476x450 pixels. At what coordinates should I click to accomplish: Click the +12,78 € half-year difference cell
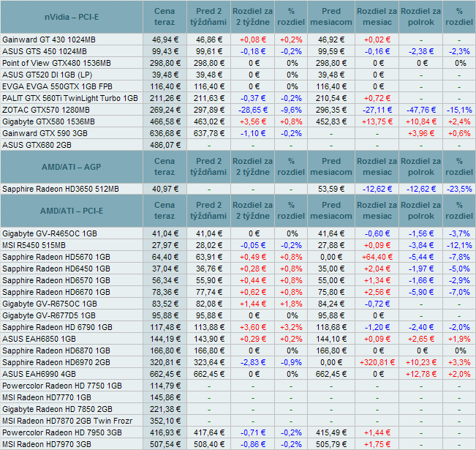421,374
